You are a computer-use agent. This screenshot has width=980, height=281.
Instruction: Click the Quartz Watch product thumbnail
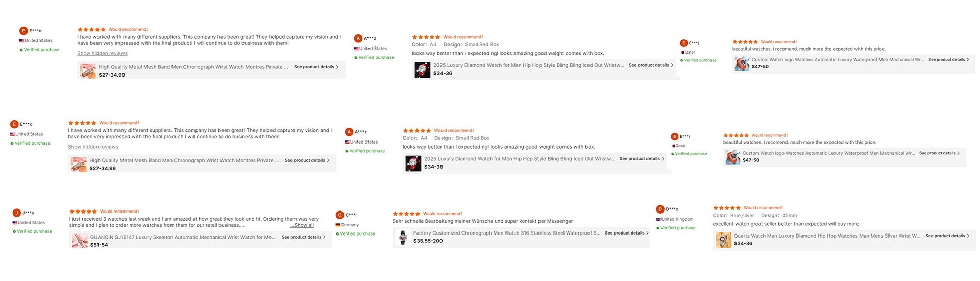(x=723, y=240)
